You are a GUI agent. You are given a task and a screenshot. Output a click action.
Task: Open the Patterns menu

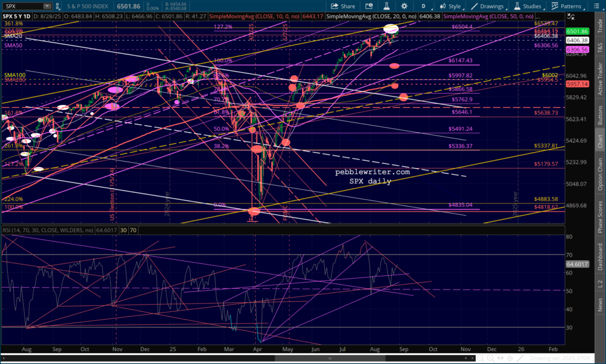(566, 6)
